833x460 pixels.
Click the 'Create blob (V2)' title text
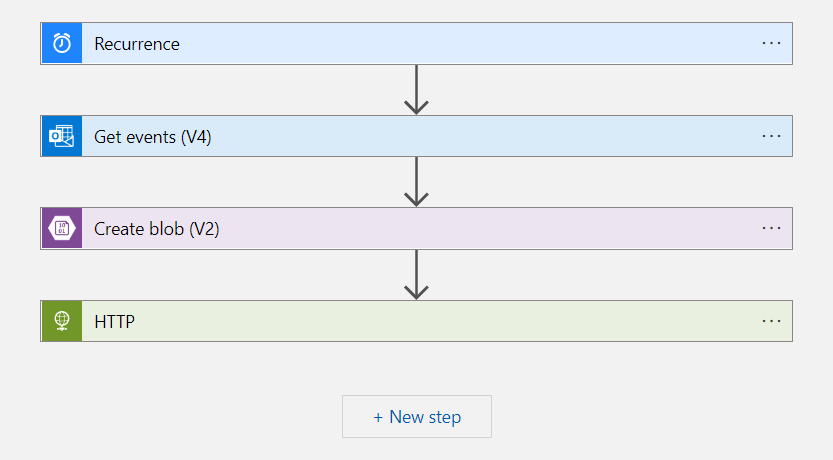(157, 229)
